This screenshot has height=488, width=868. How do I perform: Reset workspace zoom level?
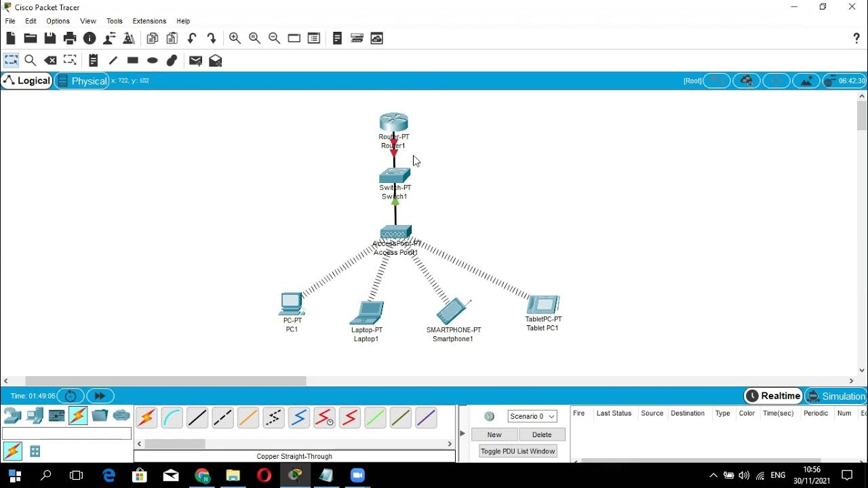coord(254,39)
